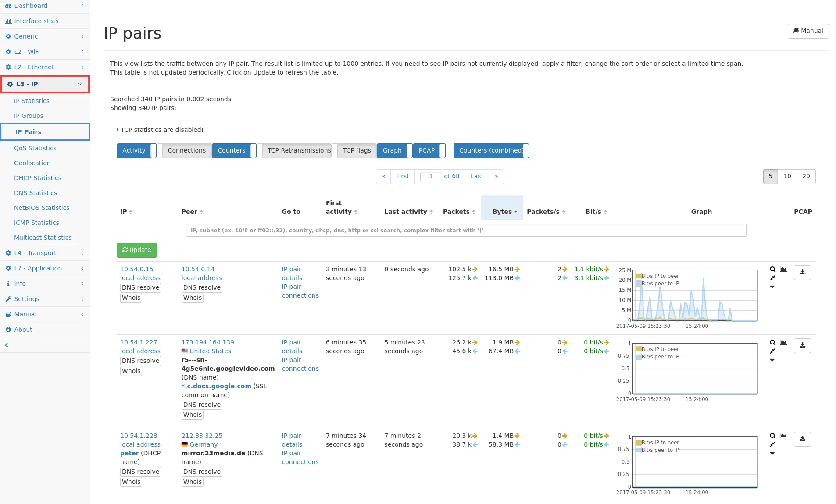Click the area chart icon on the first graph
Screen dimensions: 836x504
coord(783,270)
